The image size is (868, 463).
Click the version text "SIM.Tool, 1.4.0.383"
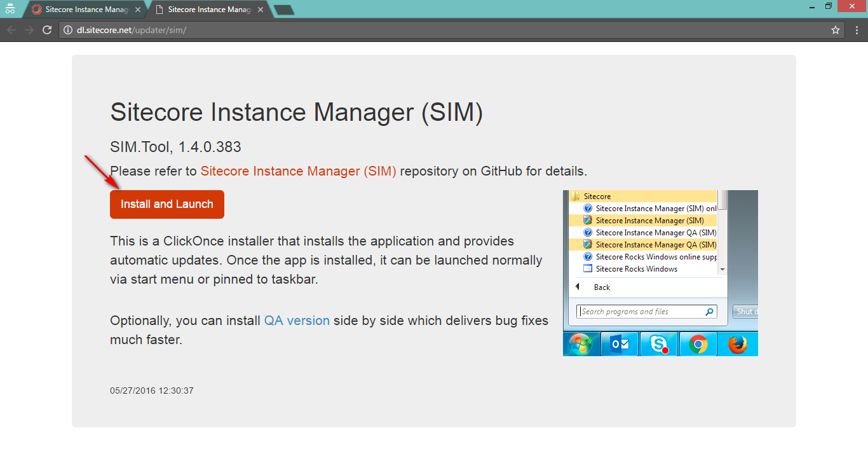pos(175,148)
